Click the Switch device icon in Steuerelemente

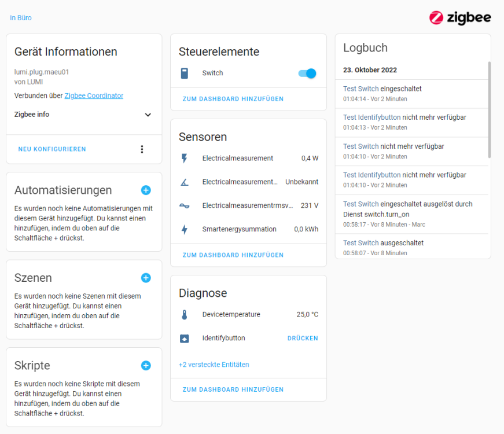pos(185,73)
